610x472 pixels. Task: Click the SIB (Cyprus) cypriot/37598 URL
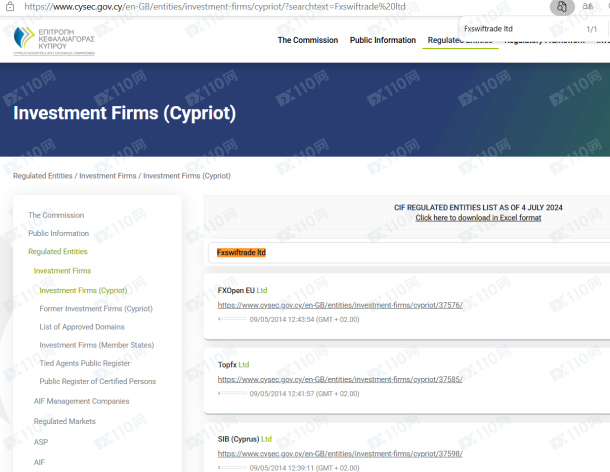340,454
